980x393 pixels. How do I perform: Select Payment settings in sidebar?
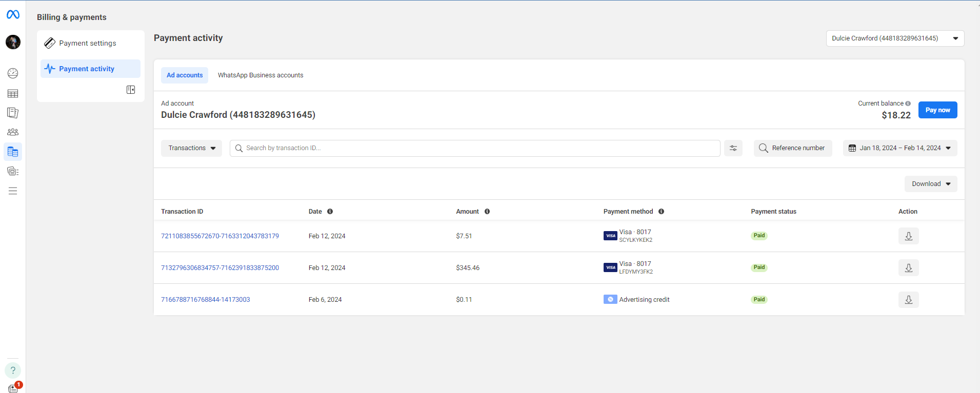click(x=88, y=43)
